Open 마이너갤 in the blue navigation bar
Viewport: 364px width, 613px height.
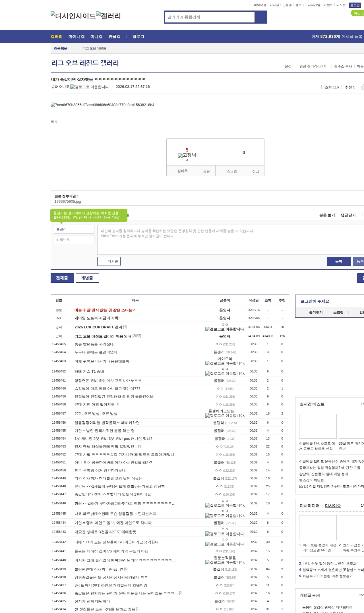[x=76, y=36]
